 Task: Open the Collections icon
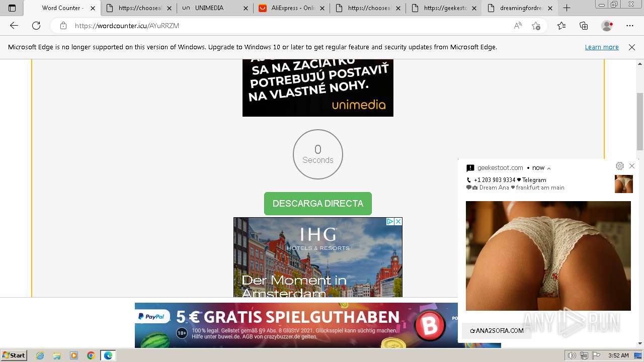tap(584, 26)
